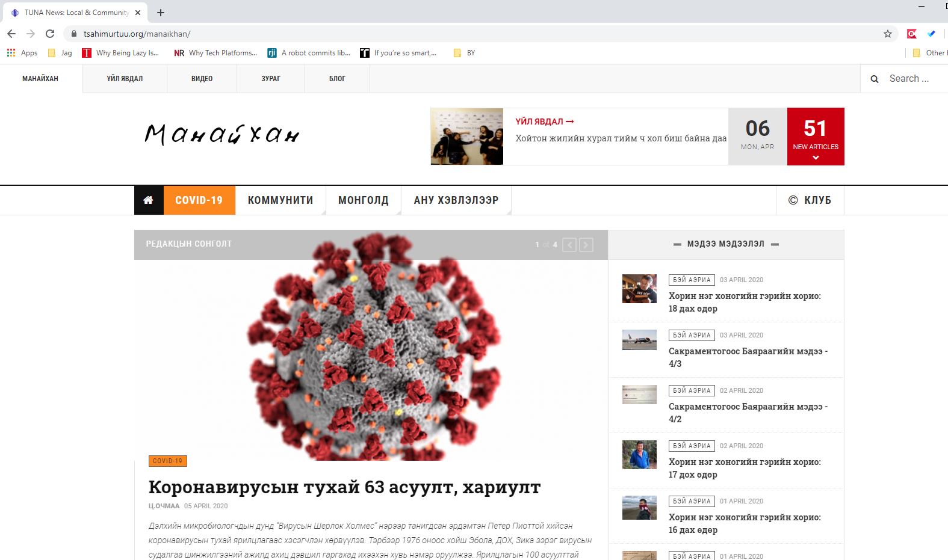Open the КОММУНИТИ section
This screenshot has width=948, height=560.
[x=280, y=200]
